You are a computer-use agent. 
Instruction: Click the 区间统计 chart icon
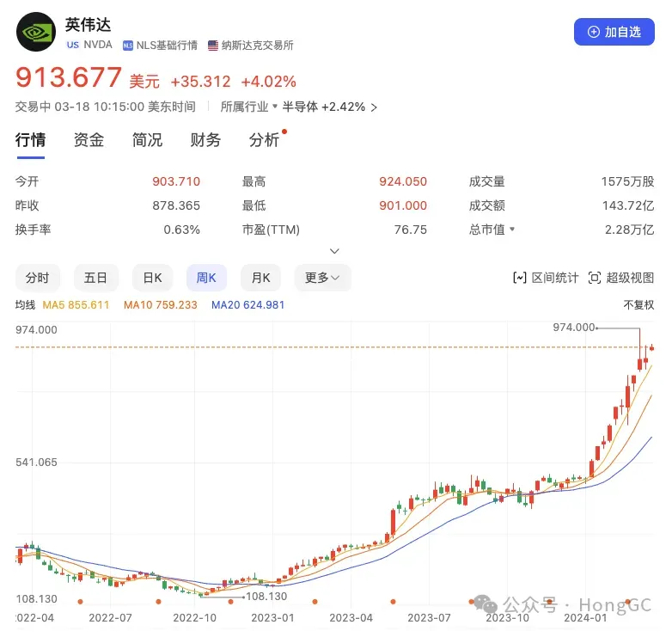[519, 278]
